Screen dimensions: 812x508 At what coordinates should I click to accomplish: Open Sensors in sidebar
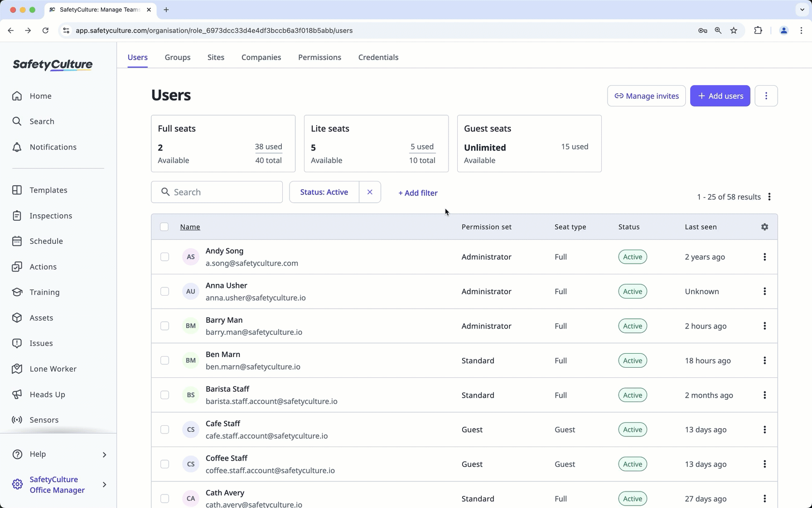click(35, 420)
